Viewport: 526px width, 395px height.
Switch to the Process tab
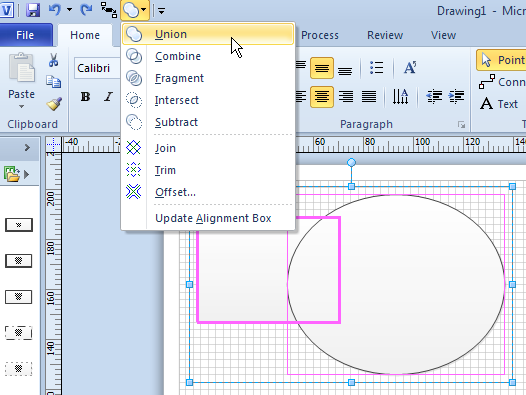[x=320, y=35]
